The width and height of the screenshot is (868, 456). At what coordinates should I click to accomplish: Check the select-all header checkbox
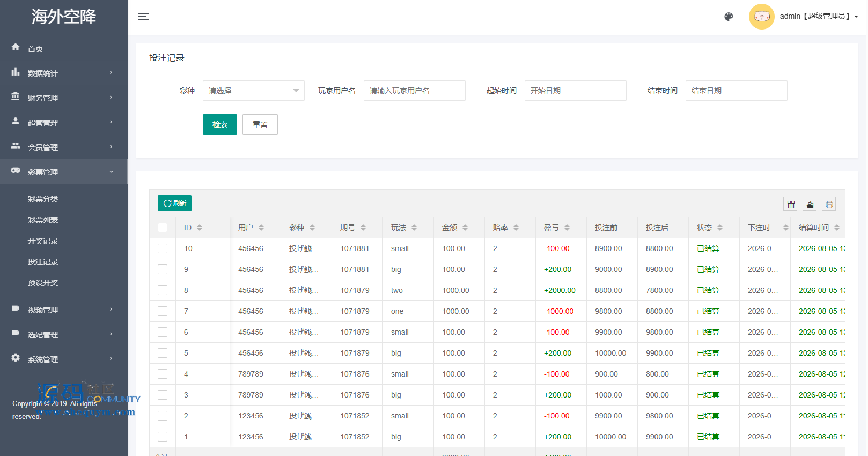coord(163,227)
